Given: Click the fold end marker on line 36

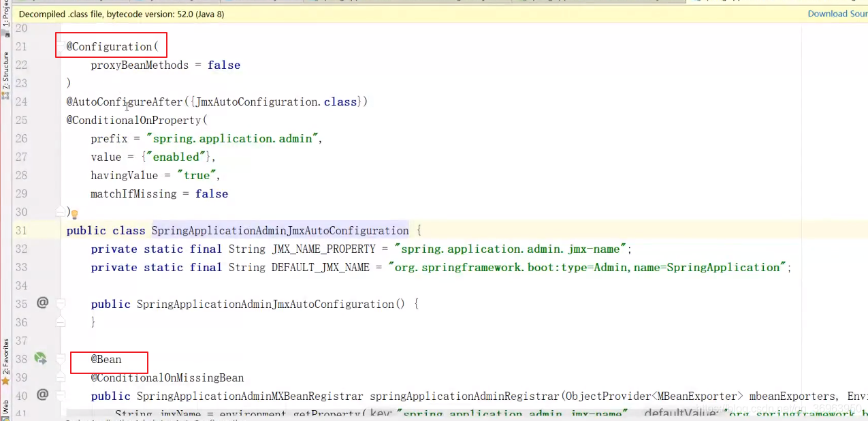Looking at the screenshot, I should click(x=61, y=321).
